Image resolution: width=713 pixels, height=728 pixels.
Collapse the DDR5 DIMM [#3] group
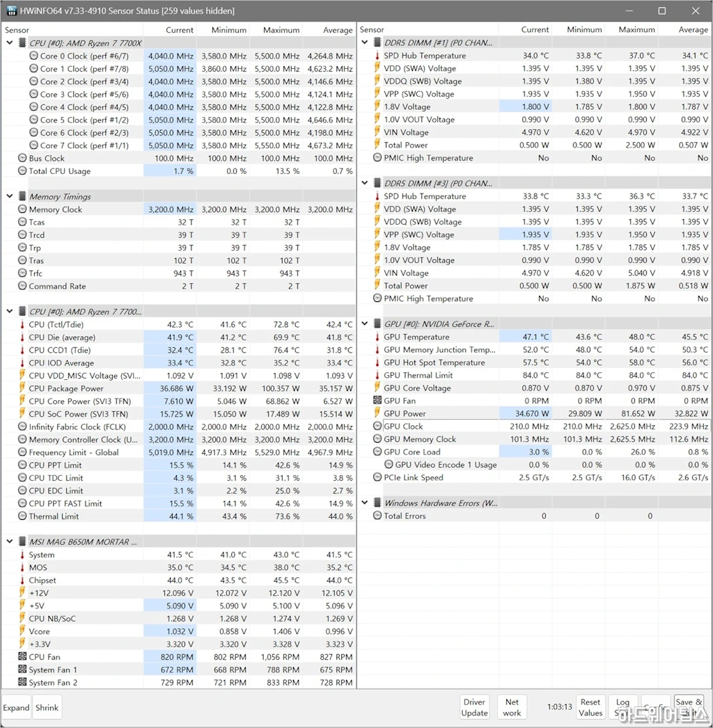pyautogui.click(x=365, y=183)
